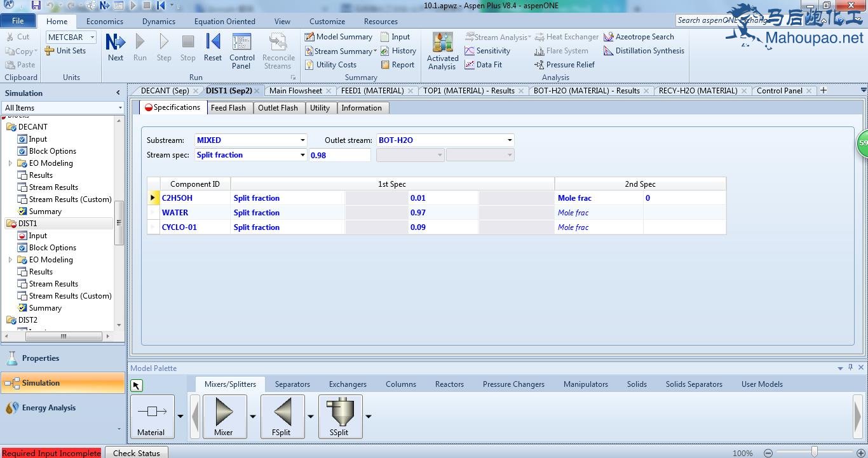Viewport: 868px width, 458px height.
Task: Open the Feed Flash tab
Action: click(228, 108)
